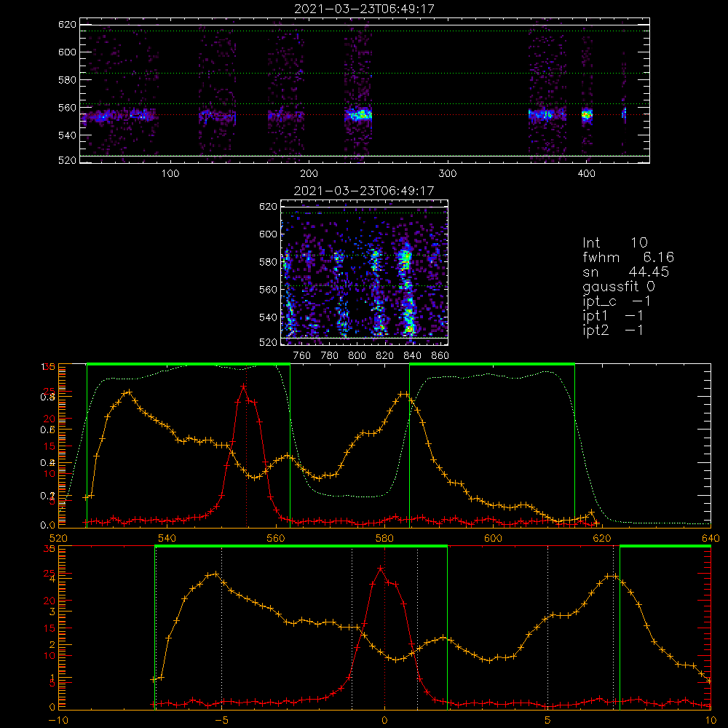Viewport: 728px width, 728px height.
Task: Click the x-axis label 300 in top spectrogram
Action: pyautogui.click(x=448, y=174)
